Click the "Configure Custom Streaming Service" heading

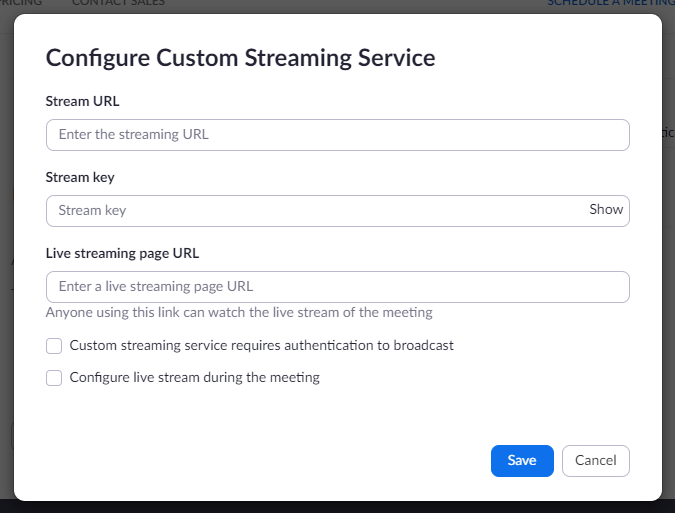pos(240,58)
